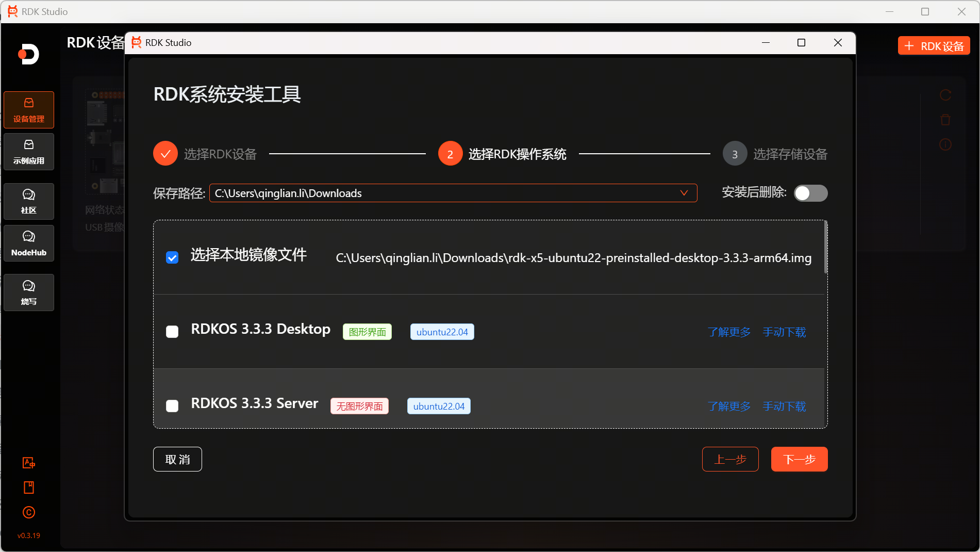This screenshot has height=552, width=980.
Task: Click the language switch icon at bottom left
Action: [x=28, y=463]
